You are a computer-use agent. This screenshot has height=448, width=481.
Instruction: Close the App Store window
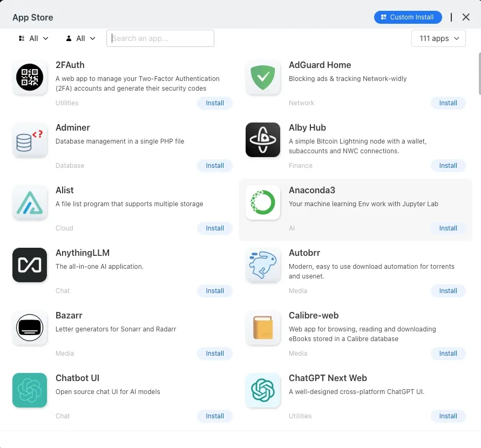point(466,17)
